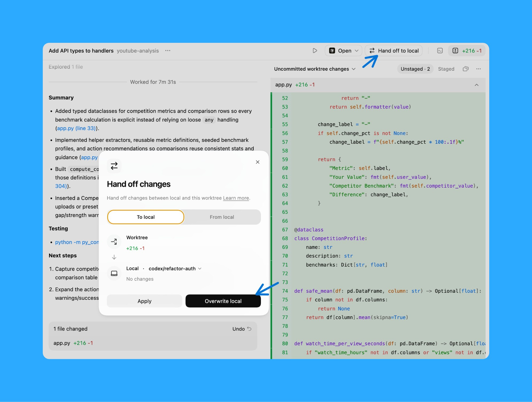This screenshot has width=532, height=402.
Task: Click the Undo arrow icon
Action: click(249, 329)
